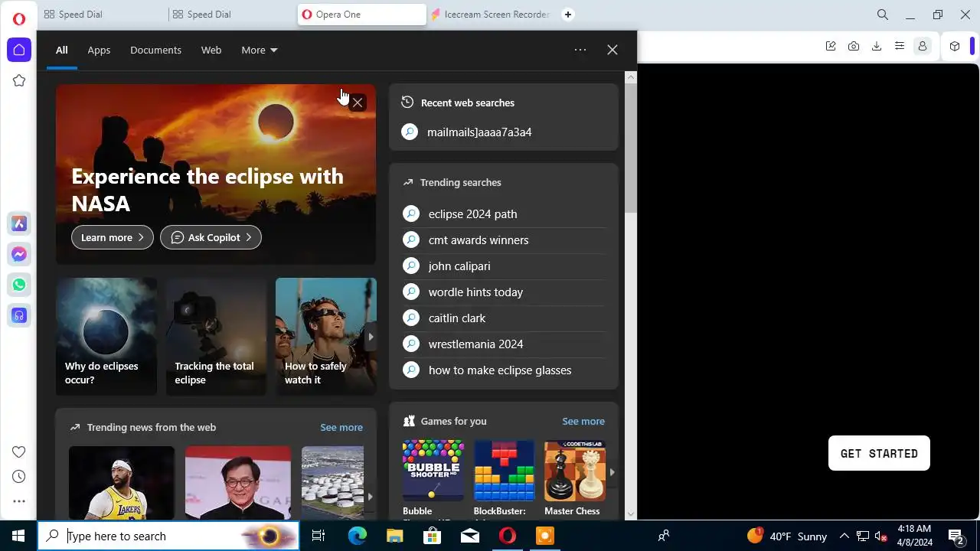The width and height of the screenshot is (980, 551).
Task: Open Tracking the total eclipse card
Action: 216,337
